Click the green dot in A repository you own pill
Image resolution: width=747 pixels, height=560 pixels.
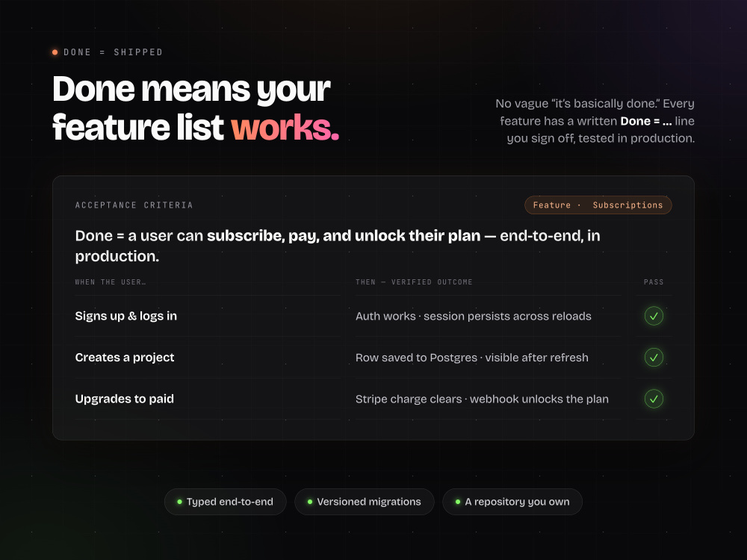pyautogui.click(x=458, y=502)
